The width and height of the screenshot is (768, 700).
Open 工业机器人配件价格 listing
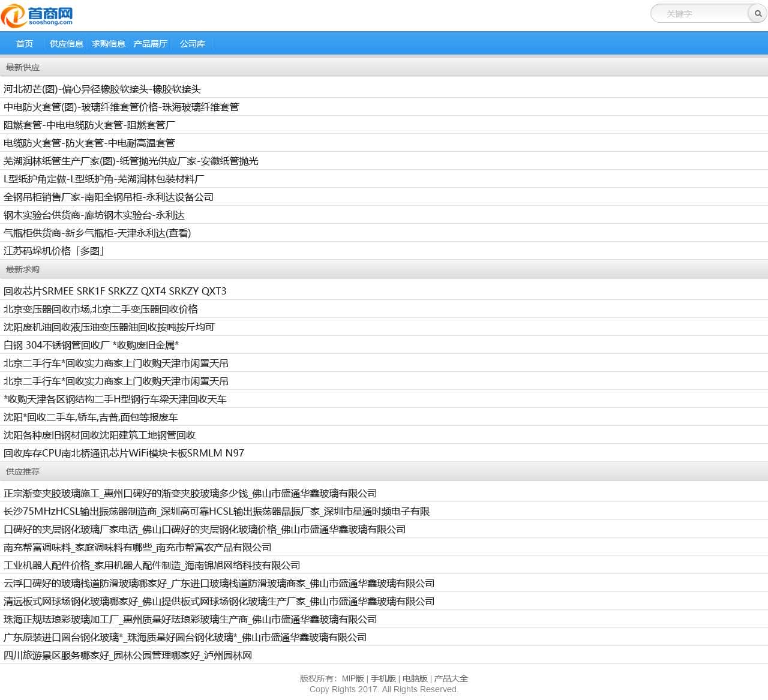[x=152, y=565]
